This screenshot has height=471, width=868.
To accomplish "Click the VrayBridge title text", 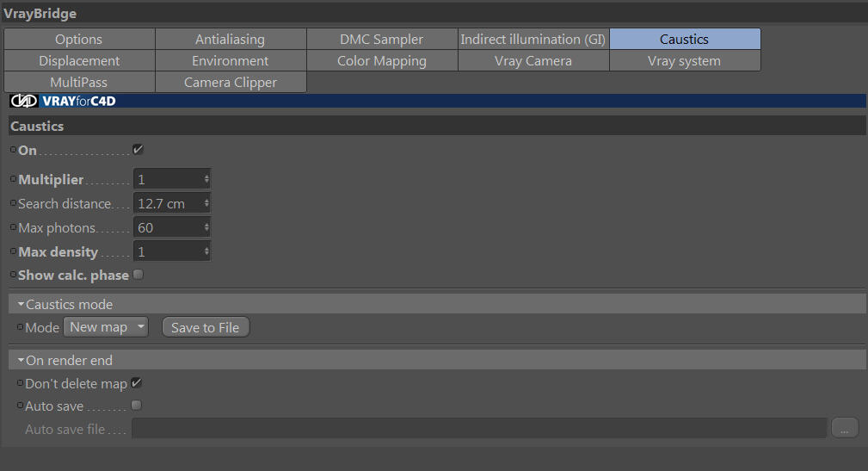I will coord(40,13).
